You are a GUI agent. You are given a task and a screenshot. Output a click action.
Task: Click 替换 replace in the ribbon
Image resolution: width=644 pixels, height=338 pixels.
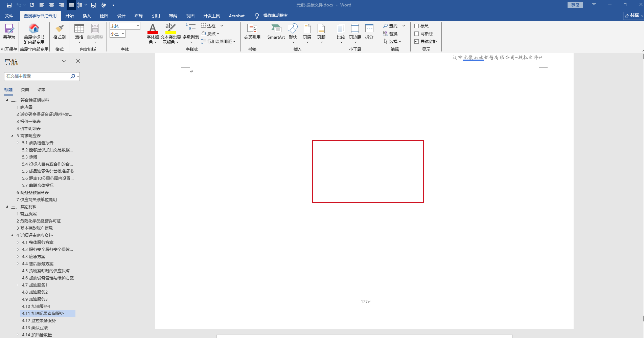(x=390, y=34)
